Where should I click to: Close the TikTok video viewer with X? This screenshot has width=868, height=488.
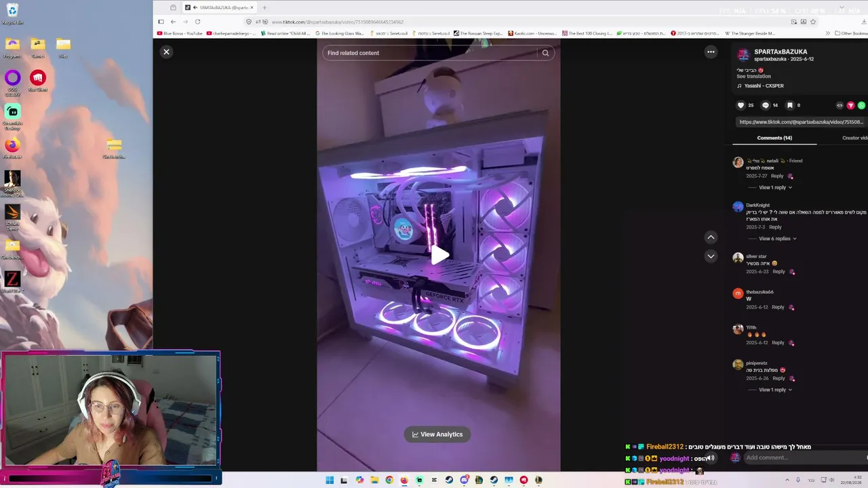coord(166,52)
